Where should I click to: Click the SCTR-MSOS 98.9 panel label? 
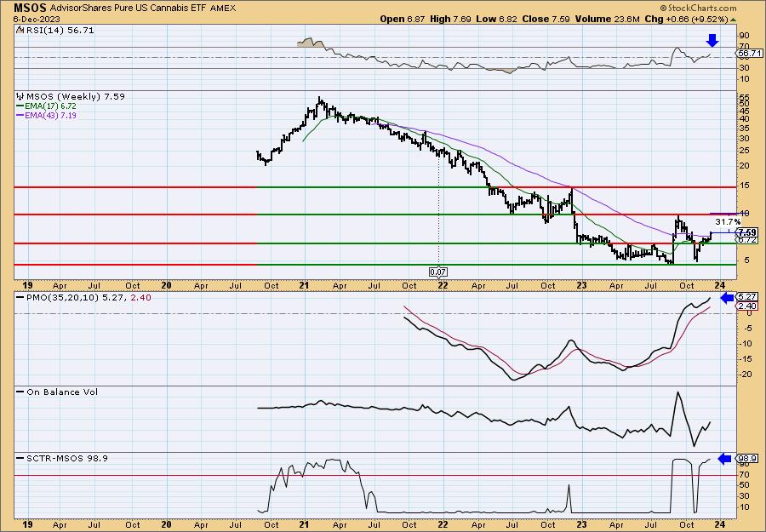67,458
